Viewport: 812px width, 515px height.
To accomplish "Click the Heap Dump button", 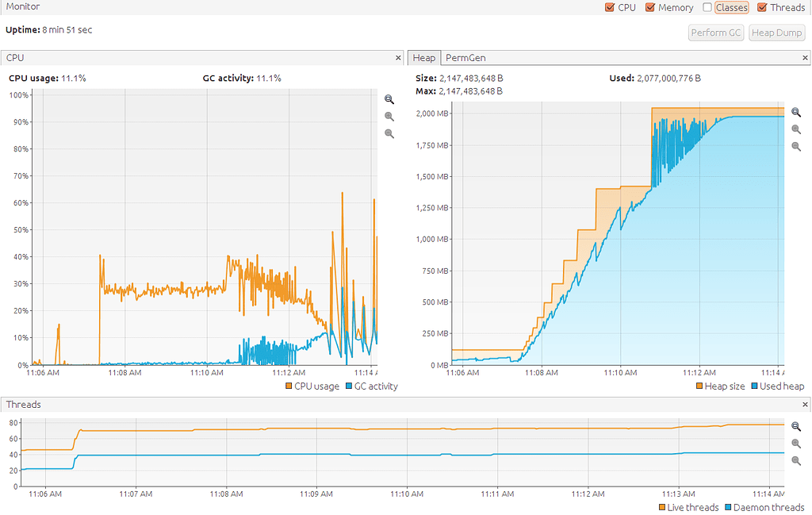I will pyautogui.click(x=776, y=33).
